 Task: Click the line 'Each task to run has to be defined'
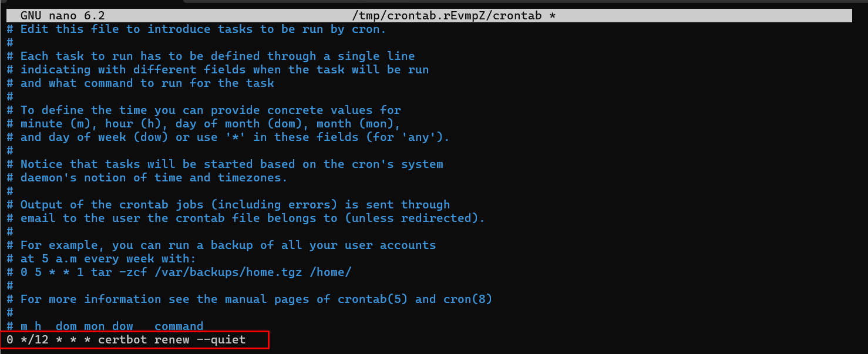[217, 56]
